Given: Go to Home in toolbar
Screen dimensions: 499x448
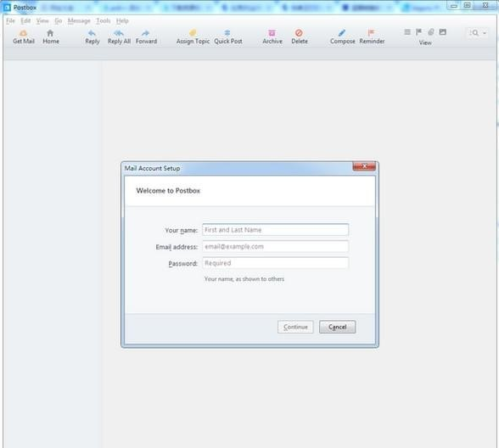Looking at the screenshot, I should pyautogui.click(x=51, y=37).
